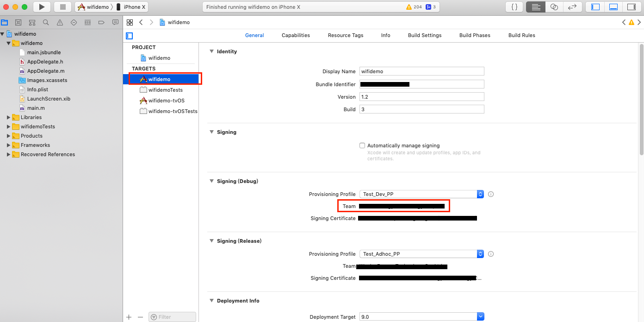Click the target Filter field
Screen dimensions: 644x322
point(172,317)
